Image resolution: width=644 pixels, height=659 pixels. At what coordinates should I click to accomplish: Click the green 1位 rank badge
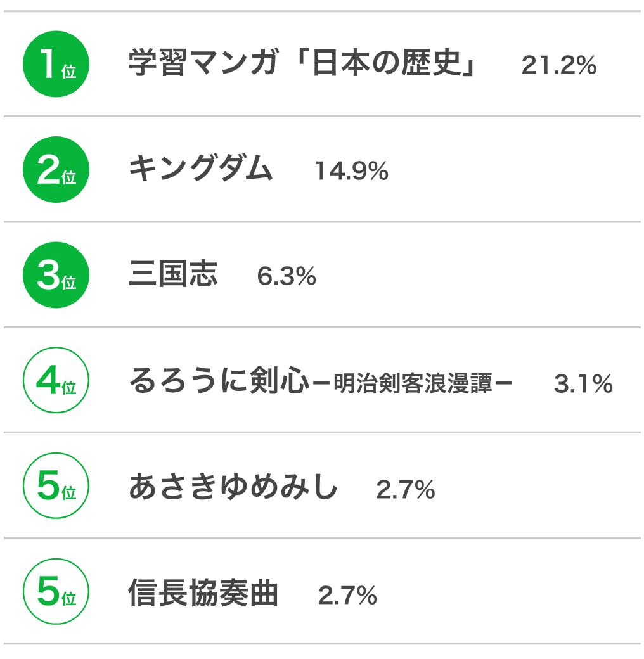click(56, 64)
